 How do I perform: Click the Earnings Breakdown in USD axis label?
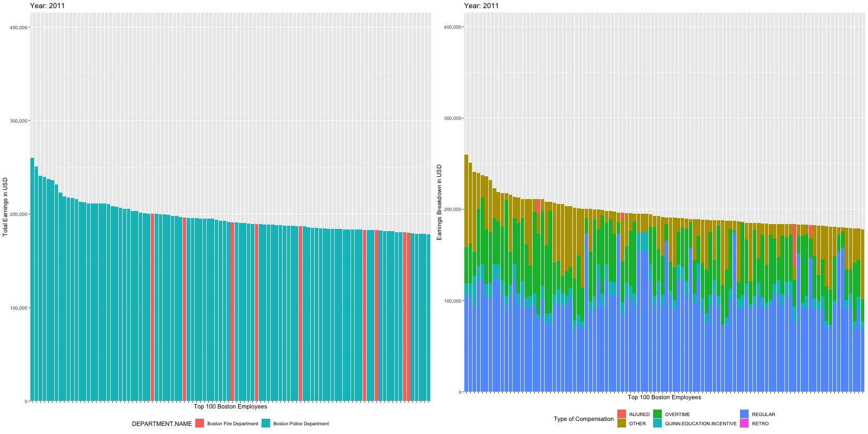pos(439,202)
